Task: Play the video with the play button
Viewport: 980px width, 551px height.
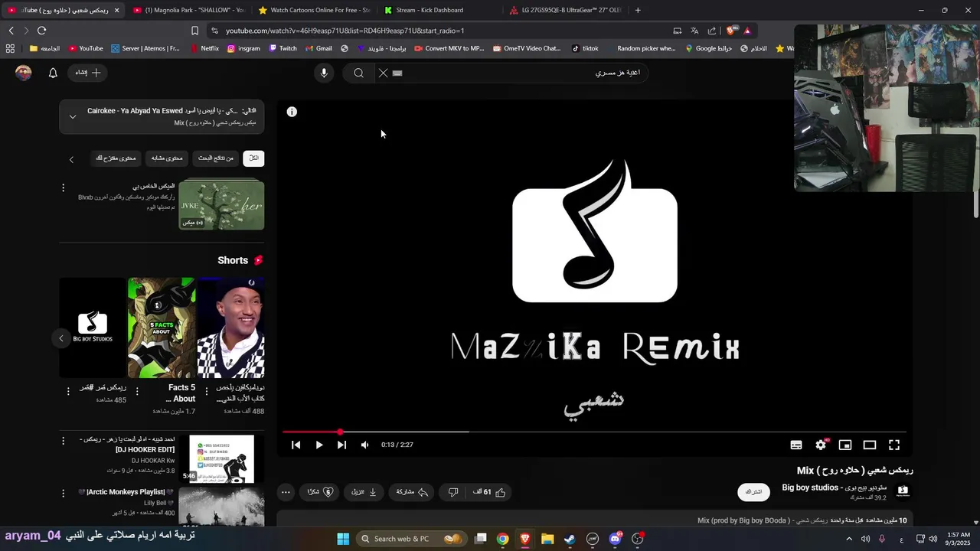Action: point(319,445)
